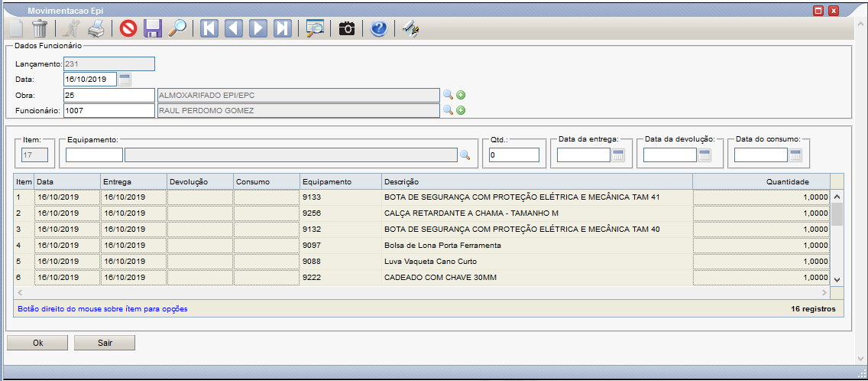The width and height of the screenshot is (868, 381).
Task: Sort by the Data column header
Action: [x=67, y=181]
